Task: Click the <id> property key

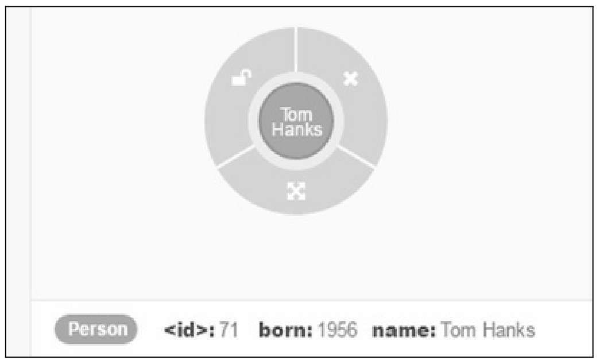Action: [189, 330]
